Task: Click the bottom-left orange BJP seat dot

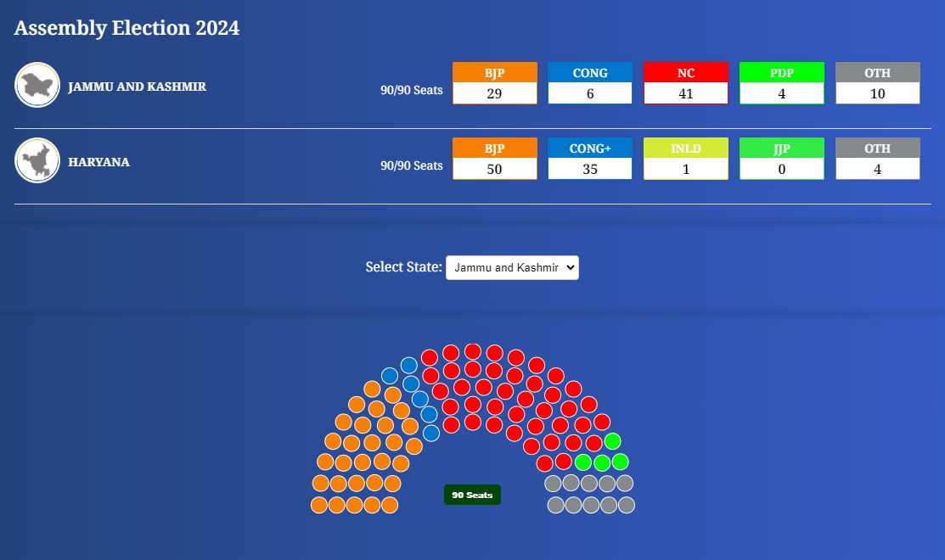Action: click(319, 505)
